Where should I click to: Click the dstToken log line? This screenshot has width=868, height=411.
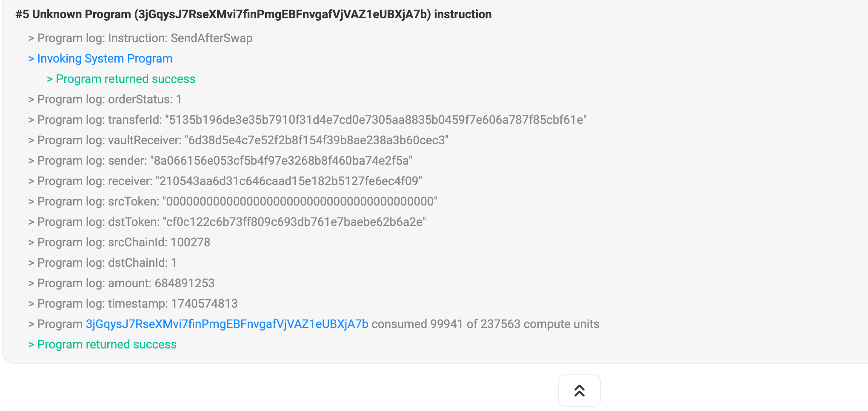tap(227, 222)
